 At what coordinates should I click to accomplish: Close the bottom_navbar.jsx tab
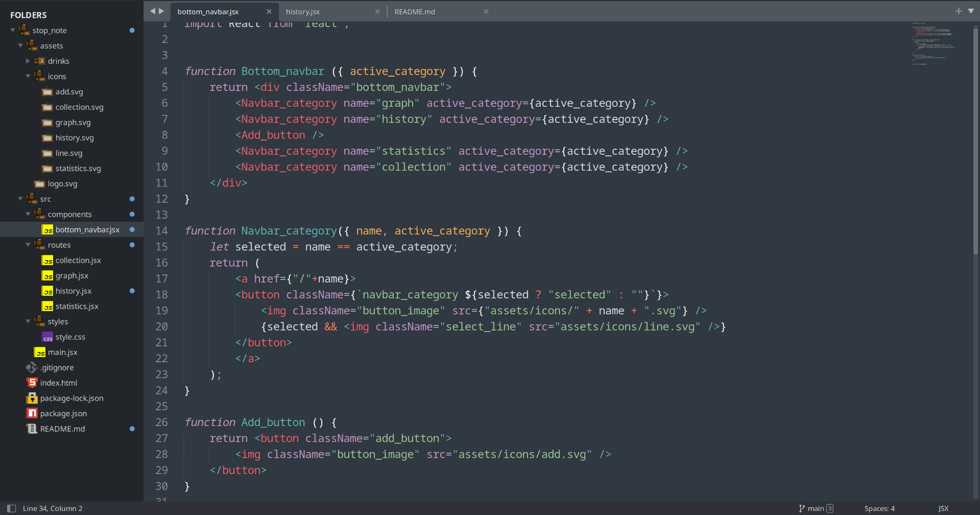point(269,11)
